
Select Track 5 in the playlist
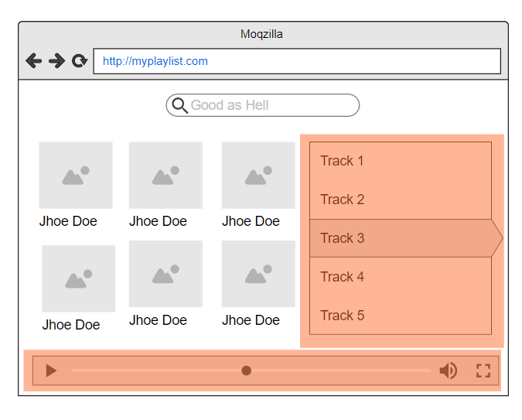[x=401, y=316]
